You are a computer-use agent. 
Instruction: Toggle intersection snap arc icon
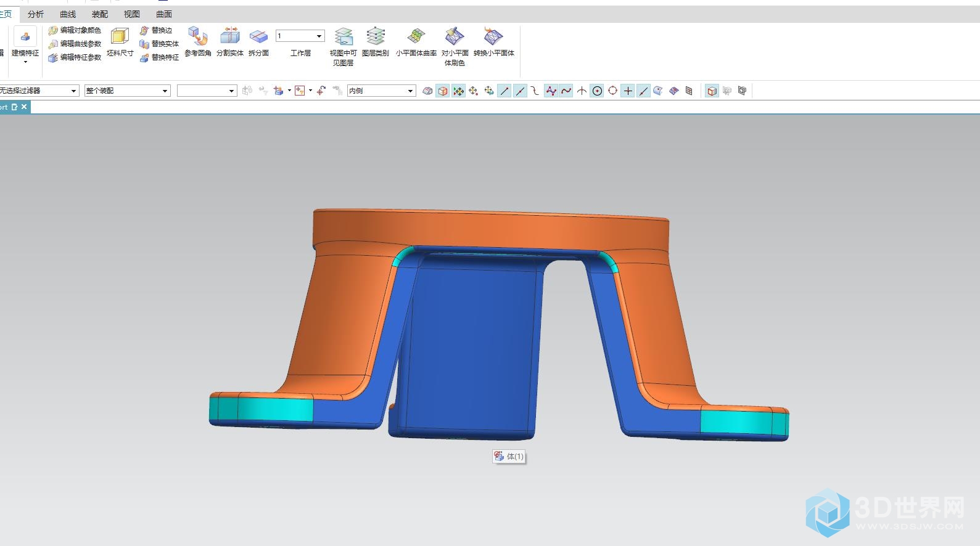pos(582,91)
